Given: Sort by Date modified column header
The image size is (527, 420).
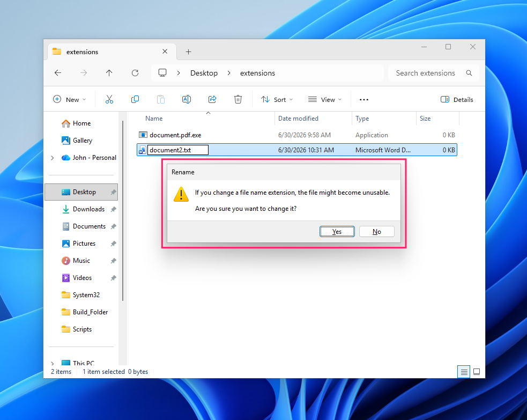Looking at the screenshot, I should pos(313,119).
